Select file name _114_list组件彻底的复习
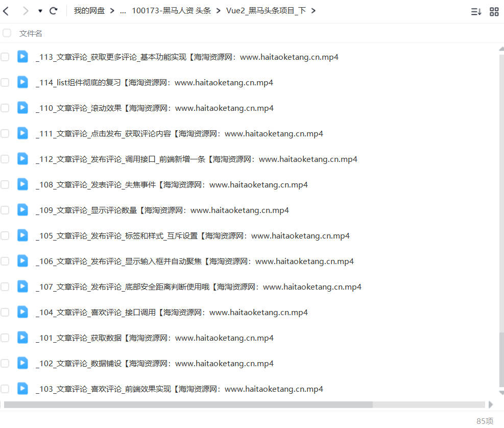 point(154,83)
